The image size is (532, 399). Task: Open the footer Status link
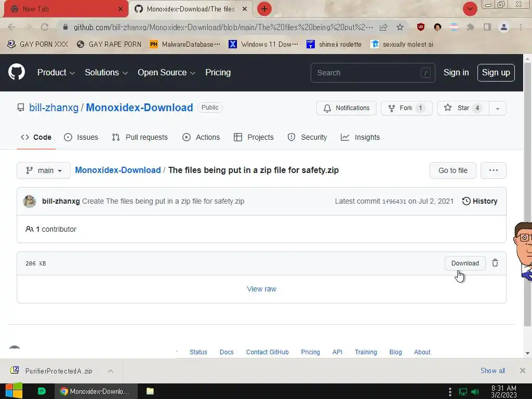(198, 352)
